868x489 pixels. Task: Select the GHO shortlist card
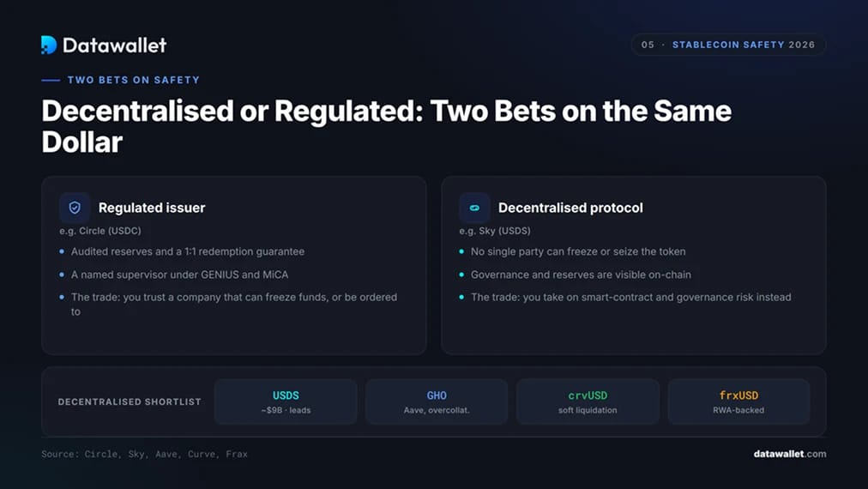click(437, 401)
